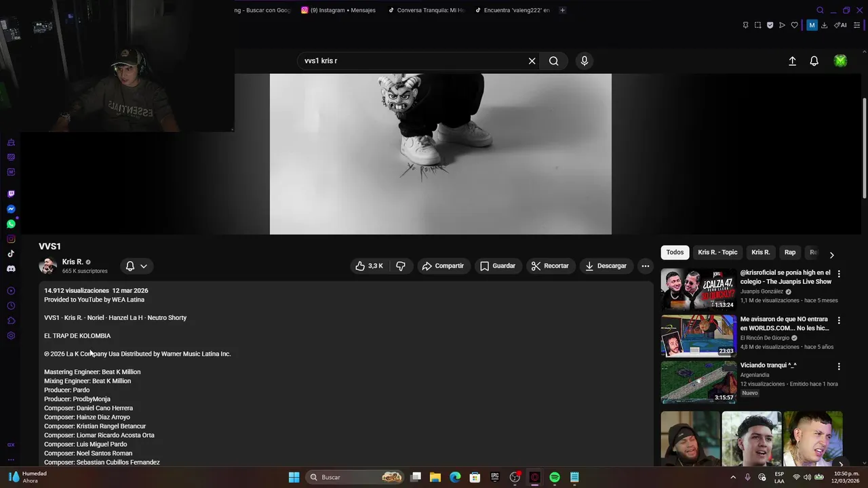Screen dimensions: 868x488
Task: Open options for the Juanpis Live Show video
Action: [839, 274]
